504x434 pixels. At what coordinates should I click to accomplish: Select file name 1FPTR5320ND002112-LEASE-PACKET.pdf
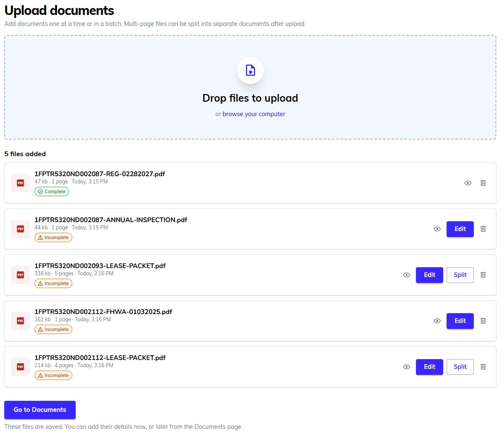coord(100,358)
